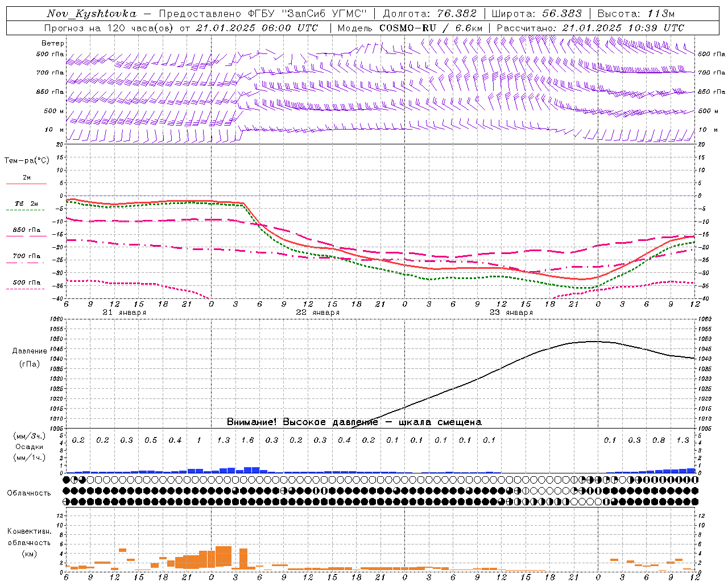728x582 pixels.
Task: Select the 'Долгота: 76.382' longitude value
Action: (x=430, y=14)
